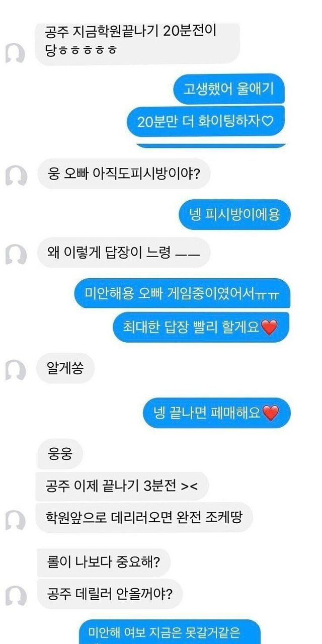Screen dimensions: 322x644
Task: Tap avatar next to '웅 오빠 아직도피시방이야?' message
Action: coord(16,177)
